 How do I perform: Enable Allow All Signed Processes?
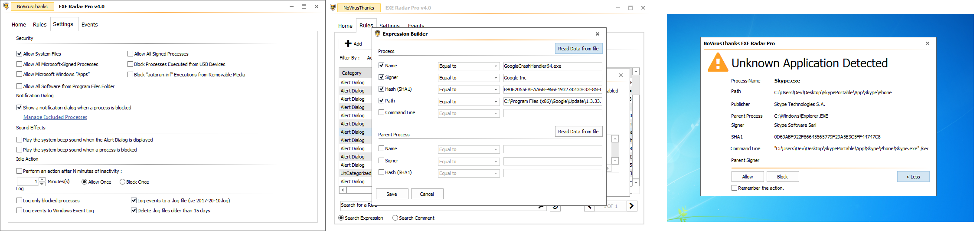130,54
